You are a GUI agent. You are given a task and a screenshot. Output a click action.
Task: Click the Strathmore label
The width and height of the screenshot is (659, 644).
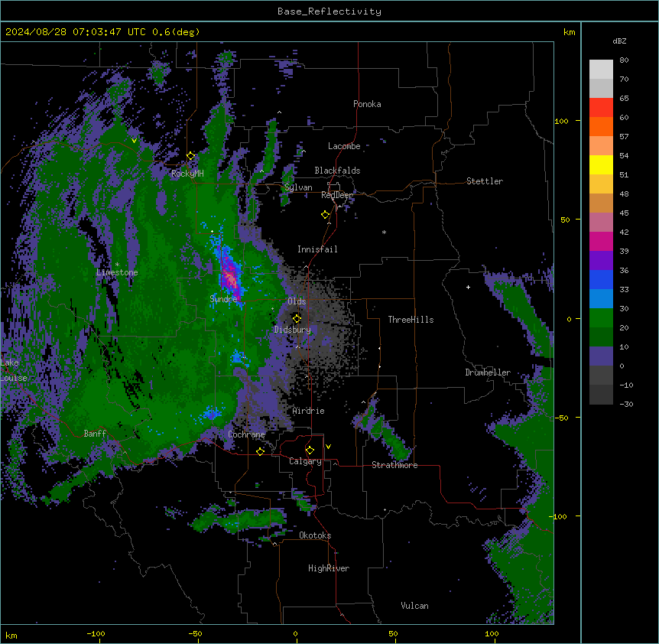[394, 465]
